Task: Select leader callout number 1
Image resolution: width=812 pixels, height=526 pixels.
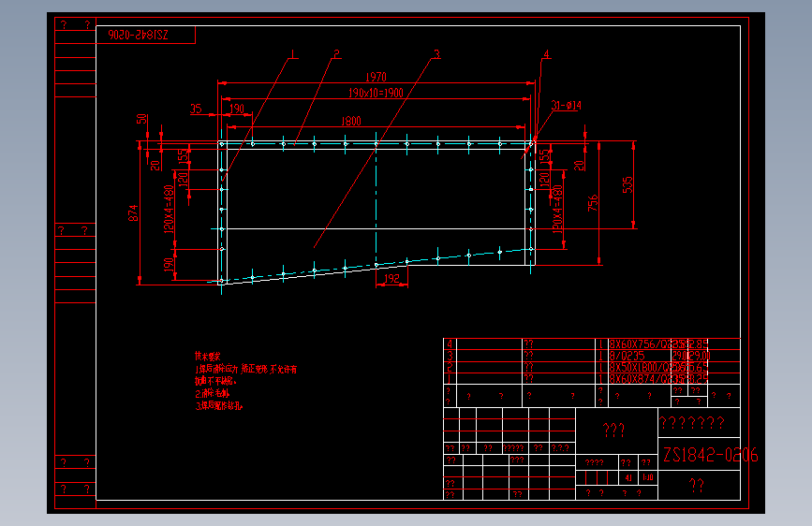Action: click(x=292, y=54)
